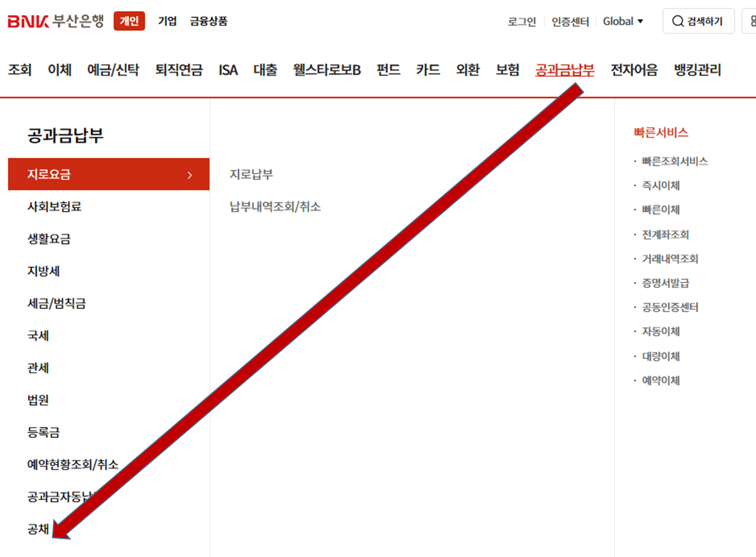Select 사회보험료 from the sidebar
Viewport: 756px width, 557px height.
(55, 206)
